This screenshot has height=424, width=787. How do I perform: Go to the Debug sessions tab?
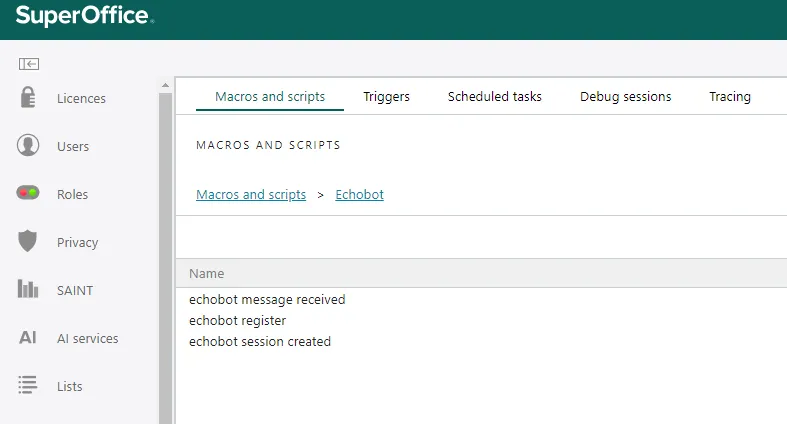click(625, 97)
